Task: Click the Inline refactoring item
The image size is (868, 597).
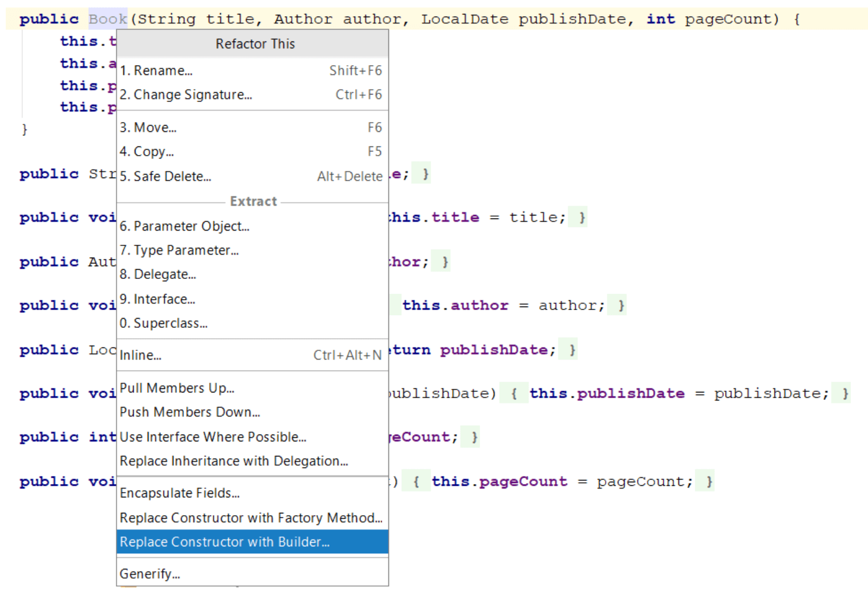Action: 141,355
